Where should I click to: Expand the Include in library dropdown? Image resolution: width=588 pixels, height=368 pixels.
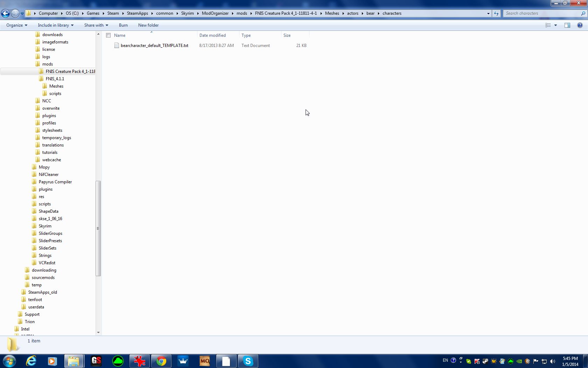[55, 25]
